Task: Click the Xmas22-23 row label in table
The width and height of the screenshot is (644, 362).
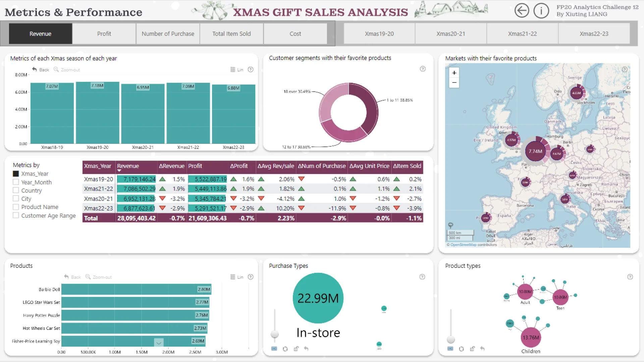Action: 99,208
